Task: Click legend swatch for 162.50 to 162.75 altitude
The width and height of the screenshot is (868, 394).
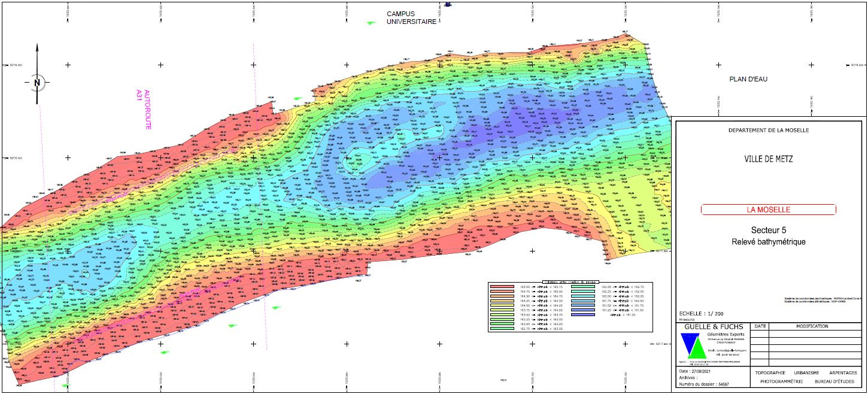Action: click(x=583, y=287)
